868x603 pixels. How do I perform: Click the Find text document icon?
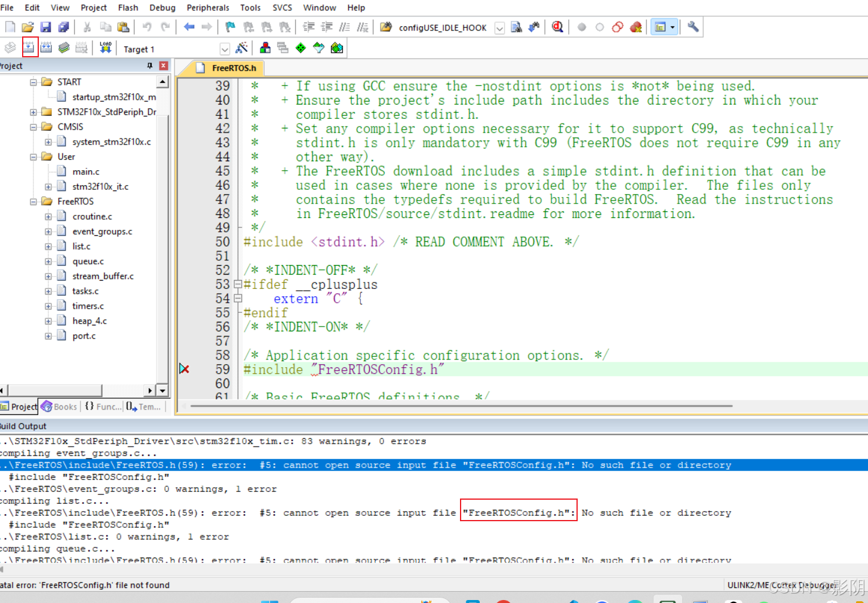click(516, 27)
